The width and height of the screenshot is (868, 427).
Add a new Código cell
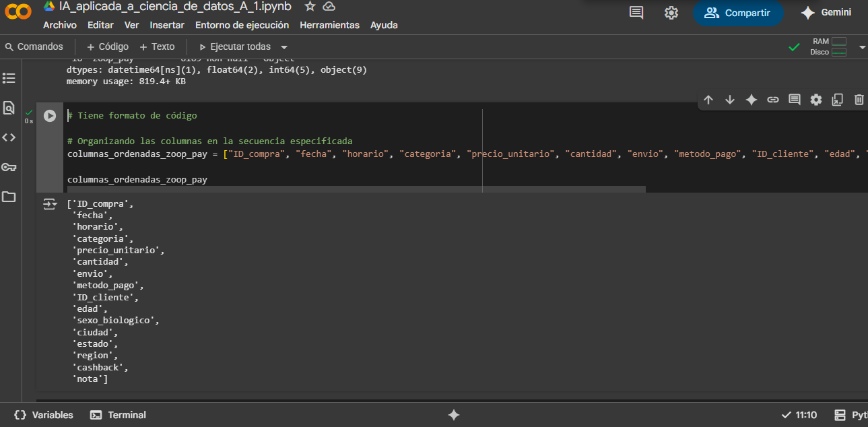(108, 46)
